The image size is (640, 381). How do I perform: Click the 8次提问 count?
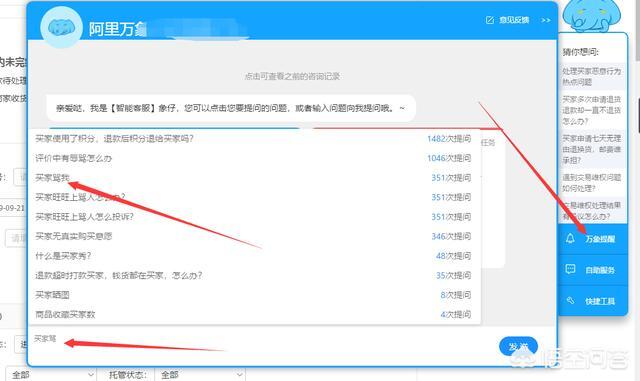[x=456, y=295]
